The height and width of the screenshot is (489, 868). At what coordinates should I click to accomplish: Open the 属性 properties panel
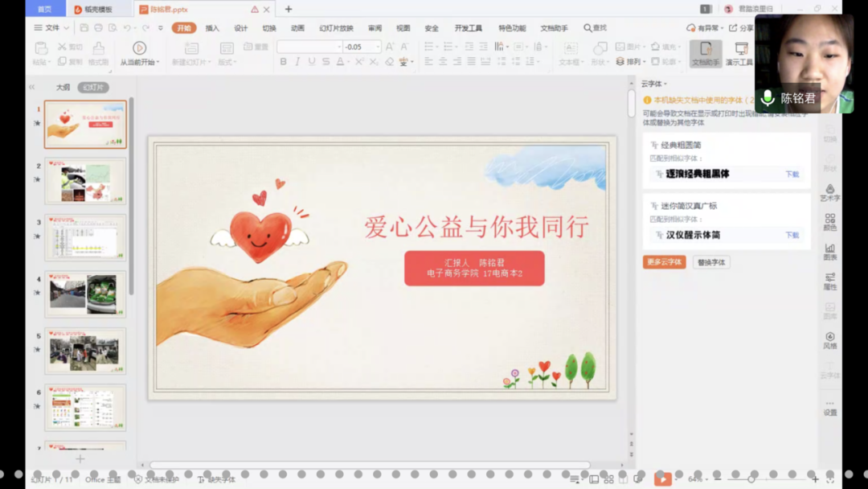(831, 280)
